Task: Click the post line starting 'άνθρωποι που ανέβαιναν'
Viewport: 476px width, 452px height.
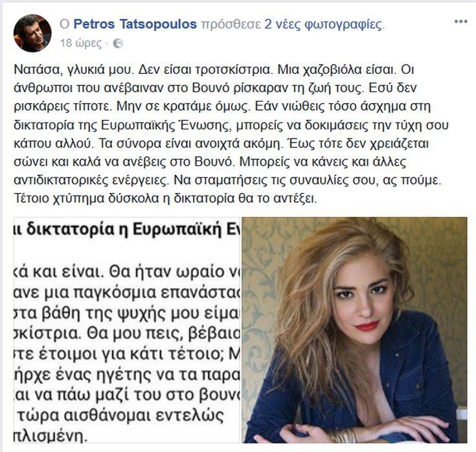Action: click(x=215, y=88)
